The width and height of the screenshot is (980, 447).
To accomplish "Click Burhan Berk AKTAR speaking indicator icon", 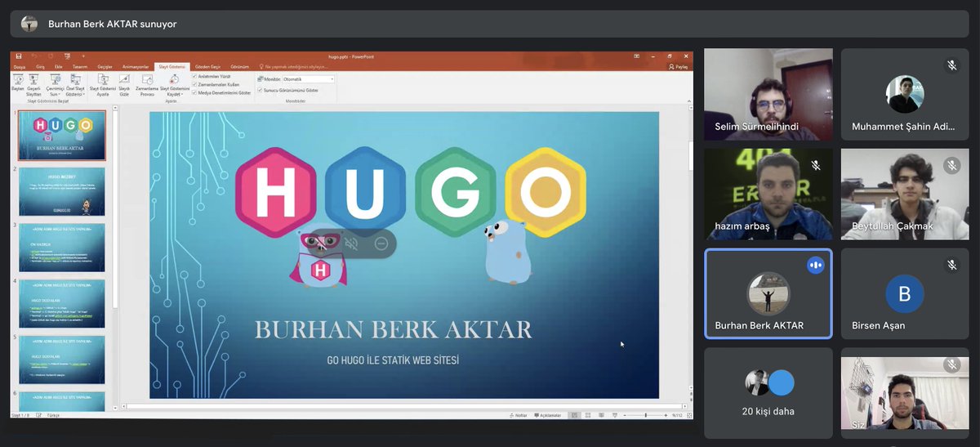I will pyautogui.click(x=815, y=265).
